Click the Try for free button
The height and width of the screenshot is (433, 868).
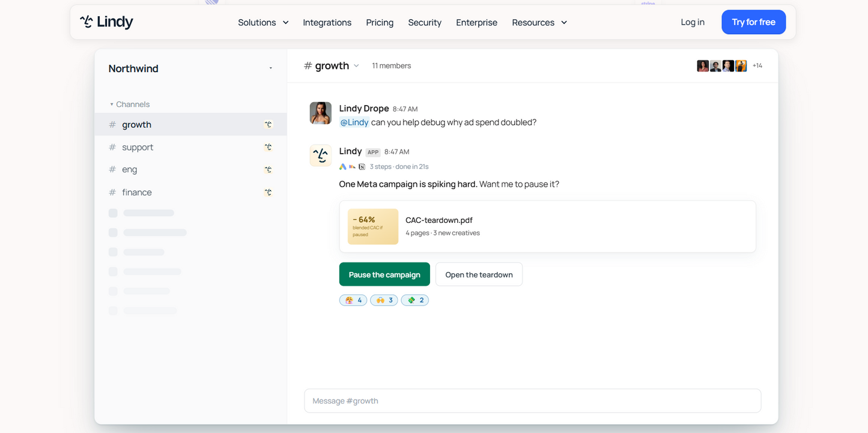(753, 22)
